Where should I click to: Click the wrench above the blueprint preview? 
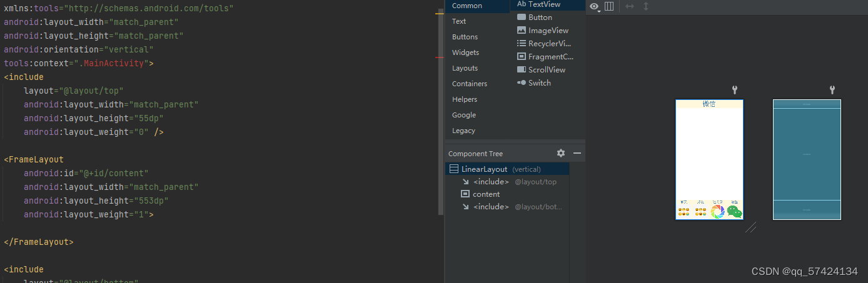(832, 91)
